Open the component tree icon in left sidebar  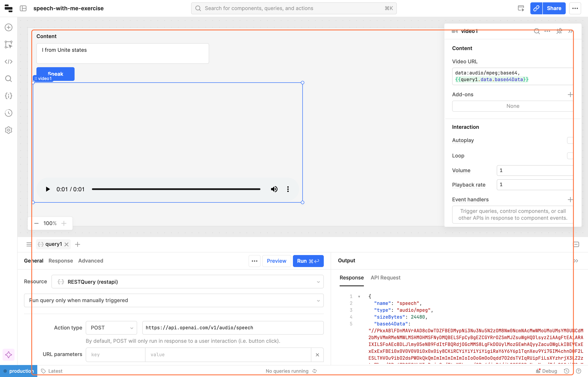9,45
